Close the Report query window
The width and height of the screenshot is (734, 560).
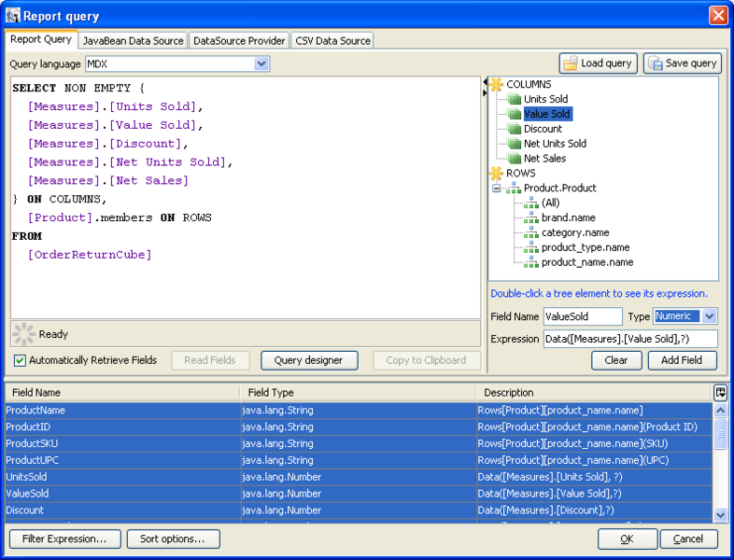point(718,16)
